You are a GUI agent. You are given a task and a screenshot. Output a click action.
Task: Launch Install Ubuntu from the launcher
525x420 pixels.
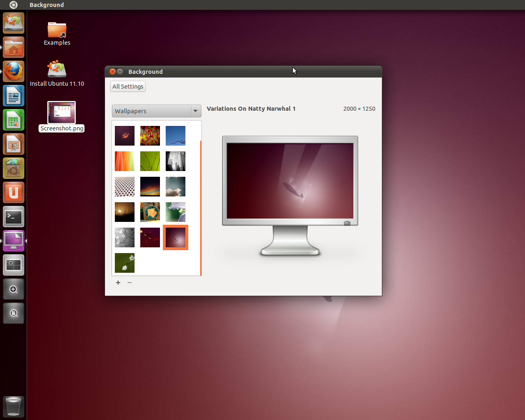pos(14,23)
